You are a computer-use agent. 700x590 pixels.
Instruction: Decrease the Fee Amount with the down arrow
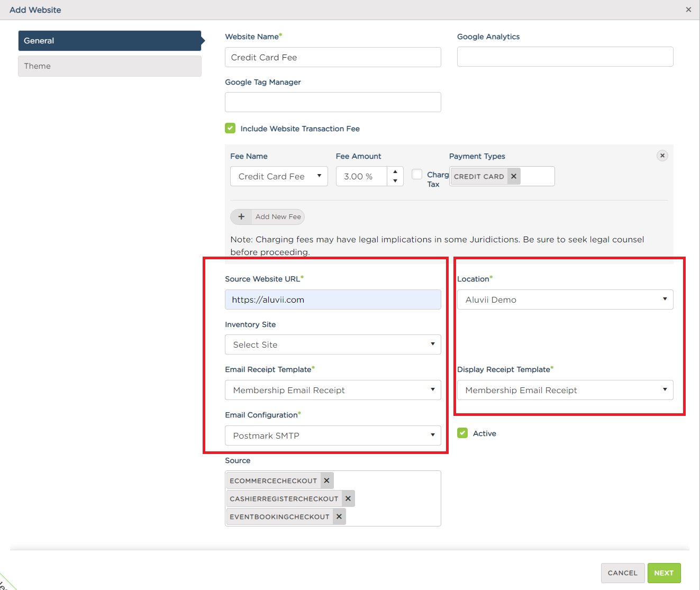(x=395, y=181)
